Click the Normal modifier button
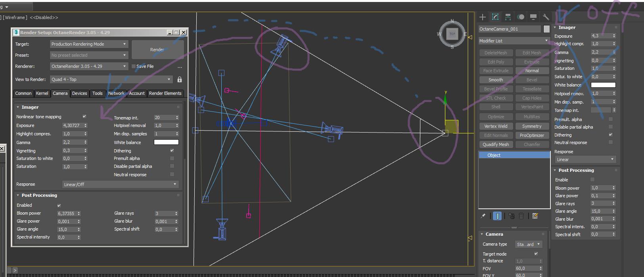 pyautogui.click(x=532, y=71)
